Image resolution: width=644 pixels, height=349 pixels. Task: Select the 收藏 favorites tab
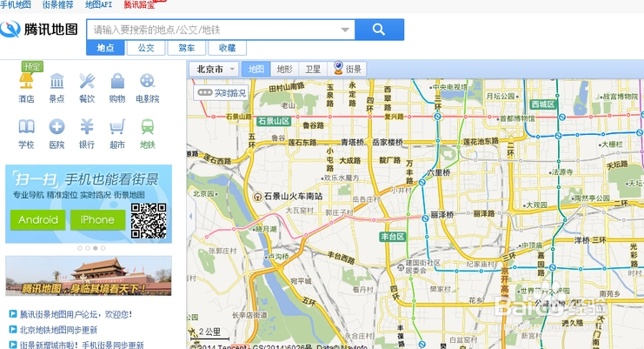(227, 48)
